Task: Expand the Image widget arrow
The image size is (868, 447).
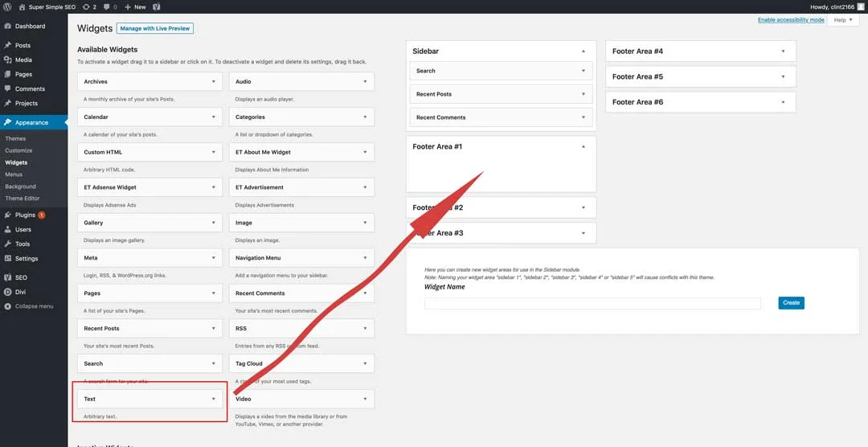Action: (366, 223)
